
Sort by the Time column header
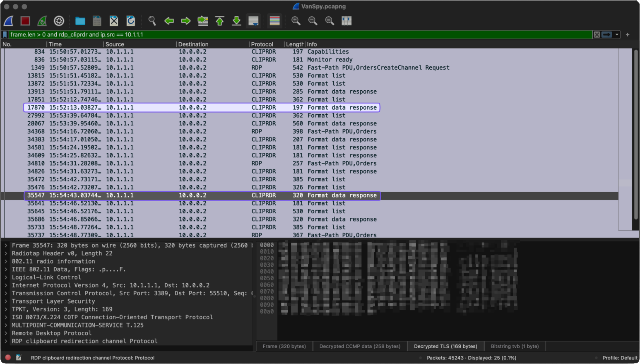click(75, 44)
